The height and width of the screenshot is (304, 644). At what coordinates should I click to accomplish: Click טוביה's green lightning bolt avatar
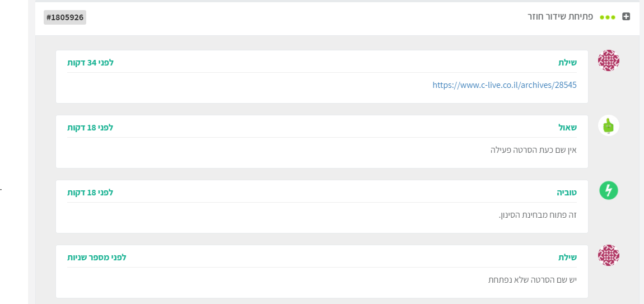coord(609,190)
